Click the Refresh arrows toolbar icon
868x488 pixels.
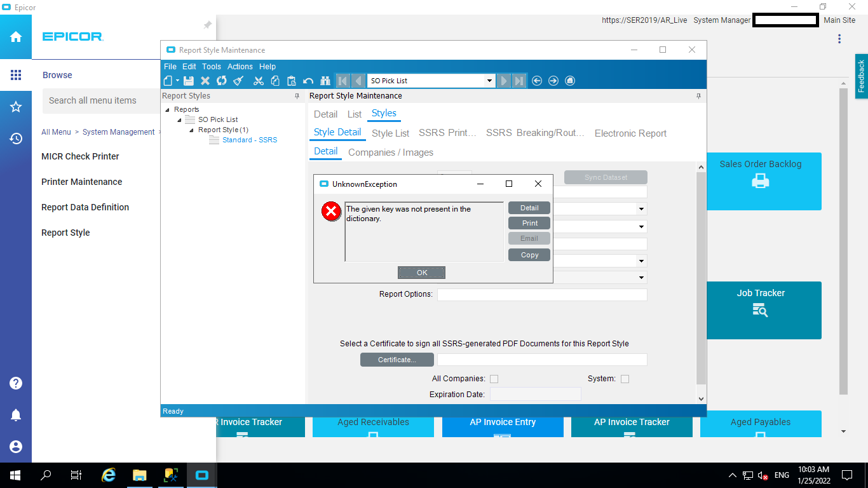click(x=222, y=81)
